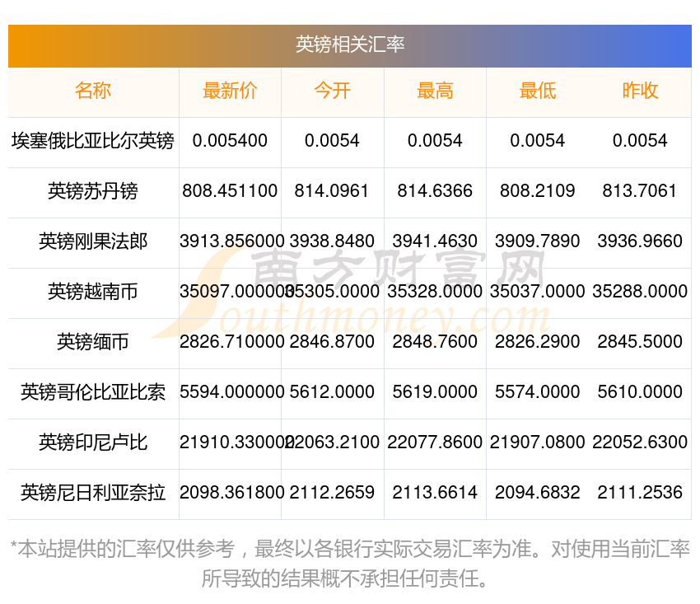
Task: Click the disclaimer line 所导致的结果概不承担任何责任
Action: point(343,579)
